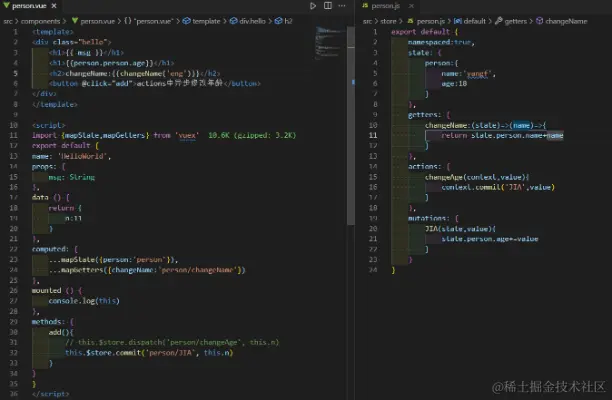This screenshot has height=400, width=612.
Task: Click the this.$store.commit line
Action: (149, 353)
